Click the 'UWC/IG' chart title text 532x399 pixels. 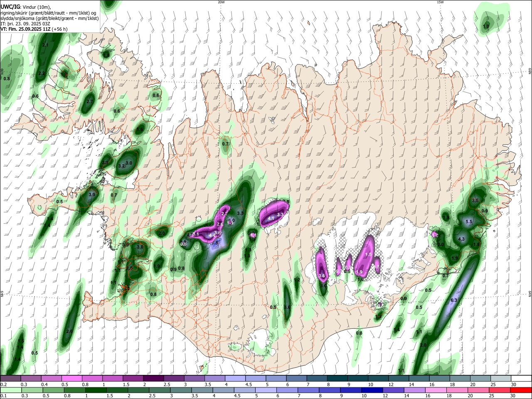click(10, 7)
